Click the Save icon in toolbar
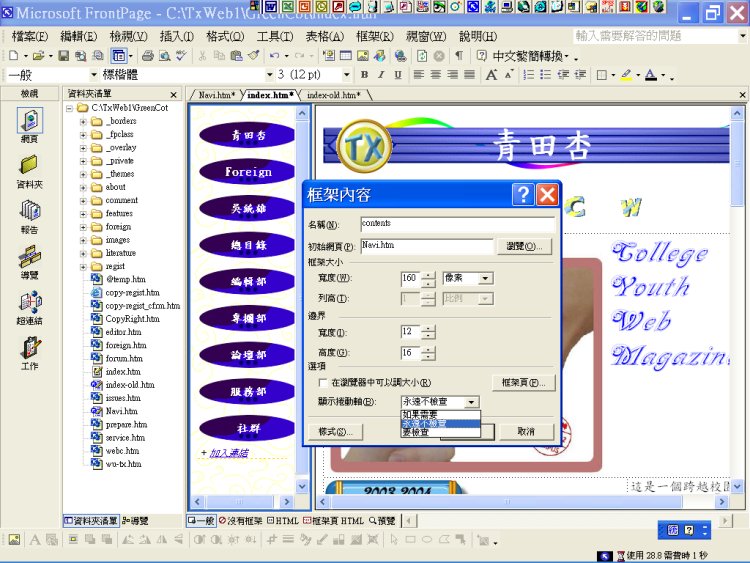The image size is (750, 563). tap(64, 56)
